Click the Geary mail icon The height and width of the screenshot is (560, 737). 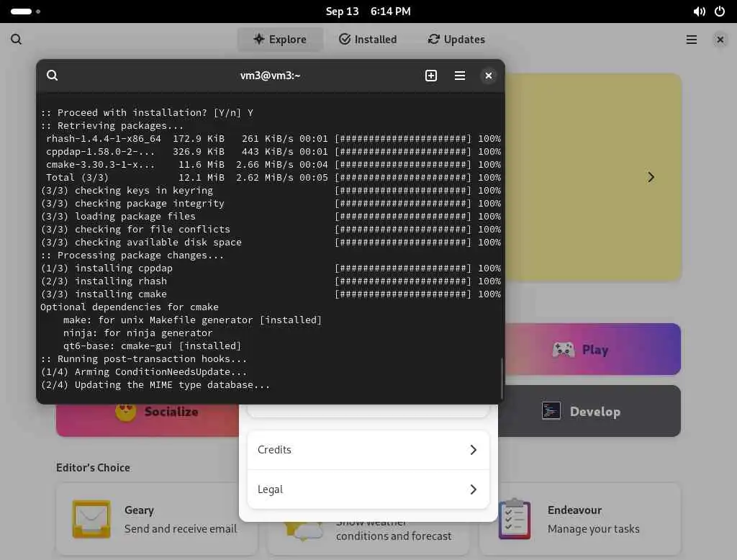tap(91, 519)
